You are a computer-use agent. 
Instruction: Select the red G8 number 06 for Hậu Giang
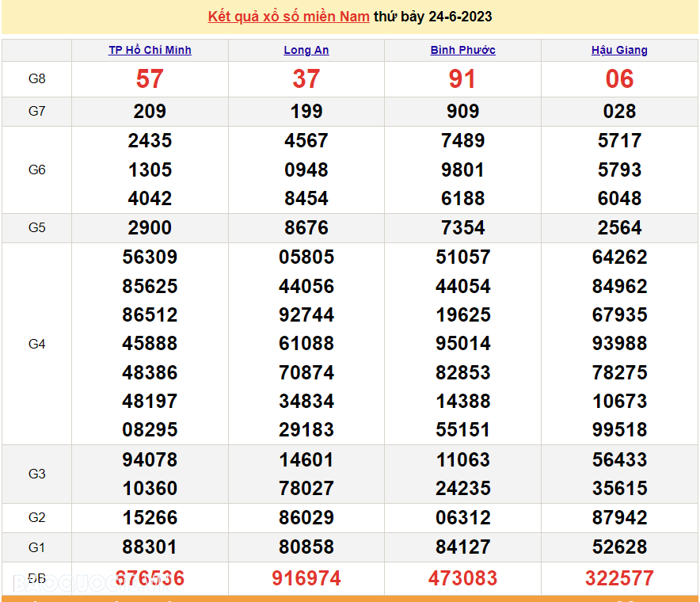coord(619,78)
